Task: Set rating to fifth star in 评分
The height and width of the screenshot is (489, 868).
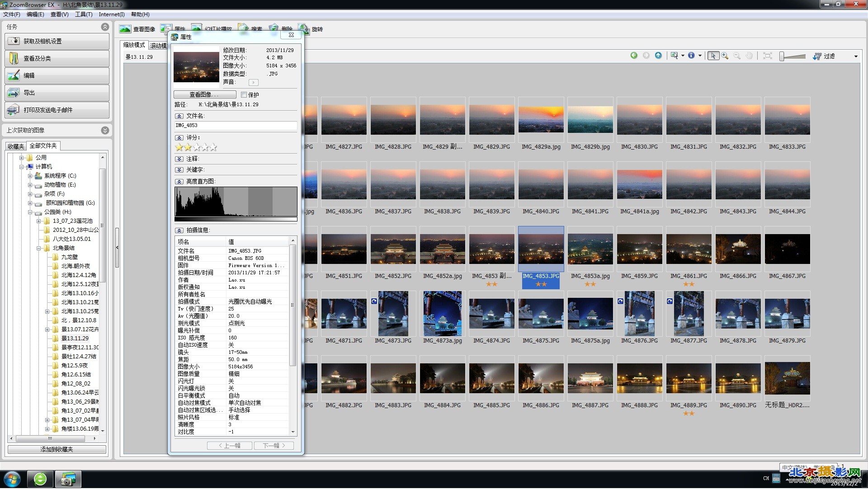Action: 213,147
